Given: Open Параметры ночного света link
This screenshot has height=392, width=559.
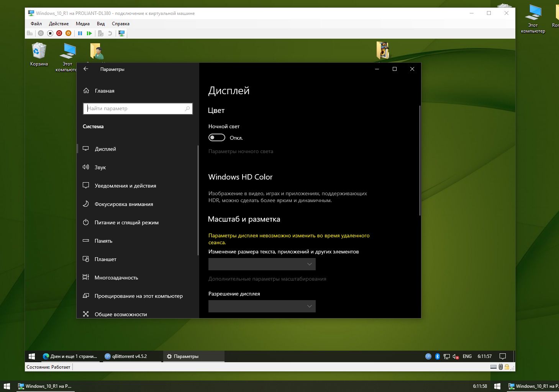Looking at the screenshot, I should click(241, 151).
